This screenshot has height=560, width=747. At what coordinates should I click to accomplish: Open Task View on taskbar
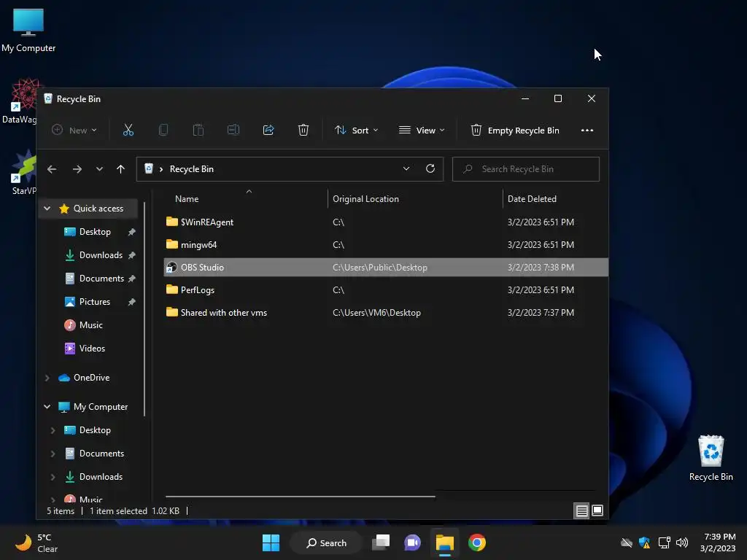click(381, 542)
